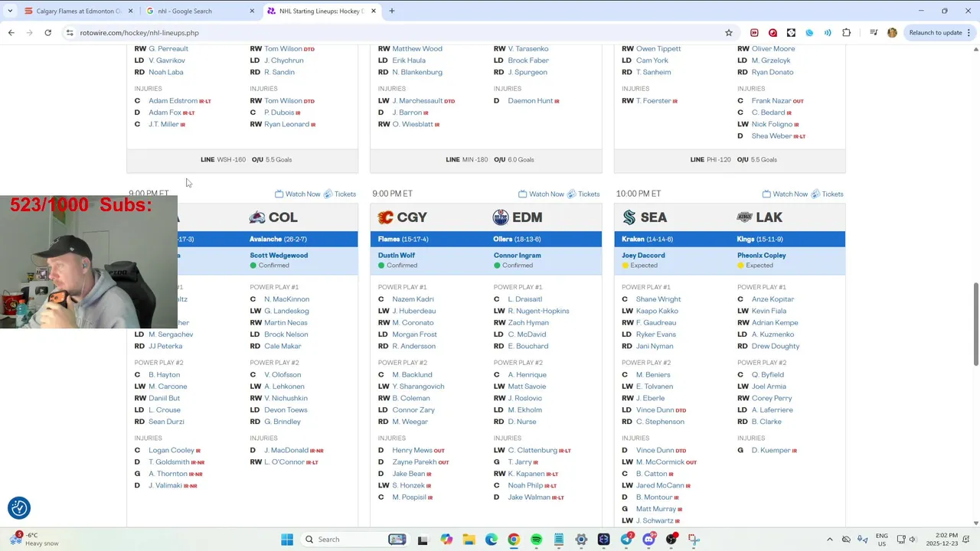Open the heavy snow weather widget
980x551 pixels.
(34, 540)
